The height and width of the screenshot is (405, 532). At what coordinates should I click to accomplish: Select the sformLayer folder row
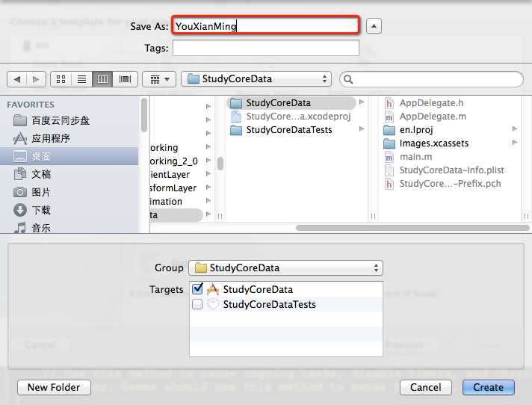point(181,188)
